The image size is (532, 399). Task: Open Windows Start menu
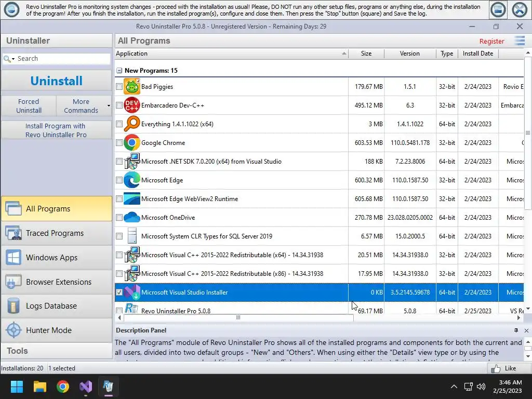tap(17, 387)
